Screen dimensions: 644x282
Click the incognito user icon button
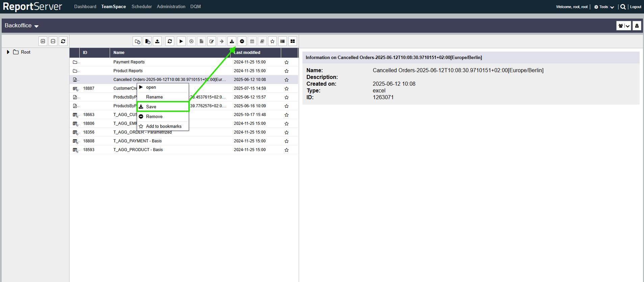tap(637, 26)
